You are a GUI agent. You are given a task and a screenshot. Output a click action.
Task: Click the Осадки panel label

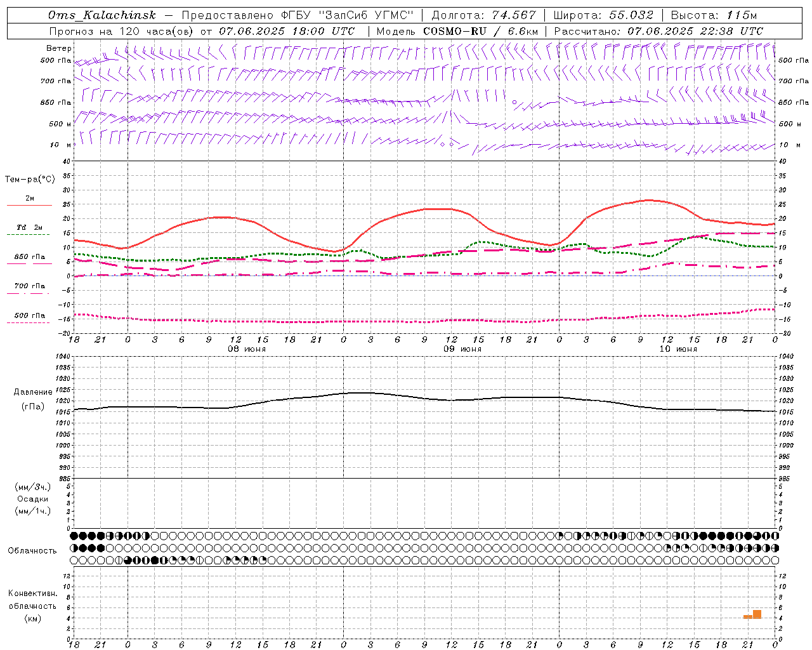pos(33,499)
